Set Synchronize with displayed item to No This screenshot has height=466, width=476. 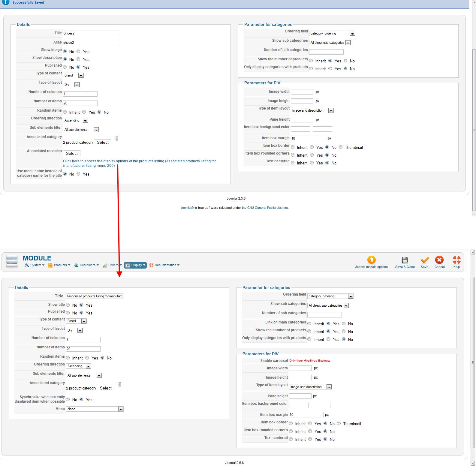coord(68,399)
